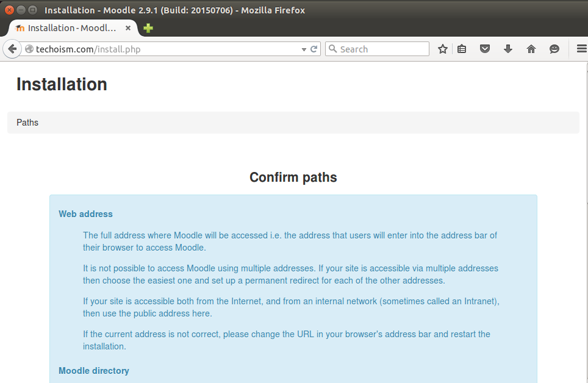Open the Firefox Hello chat icon

(554, 49)
